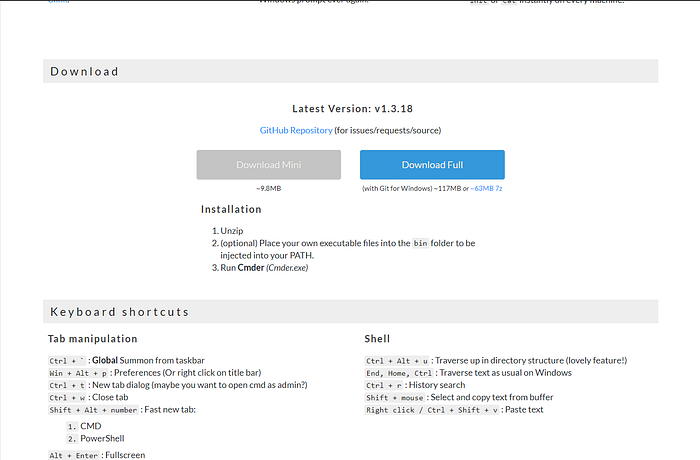Click the Installation heading
The width and height of the screenshot is (700, 460).
[x=231, y=209]
